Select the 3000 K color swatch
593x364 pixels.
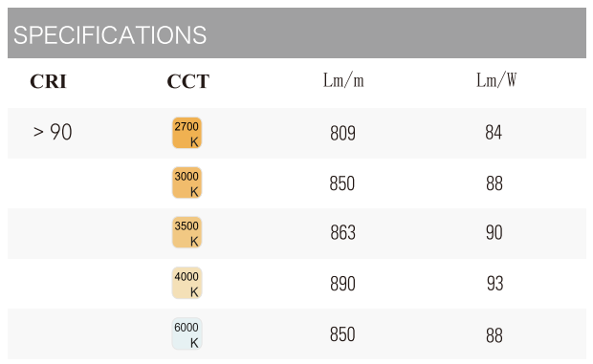(187, 182)
